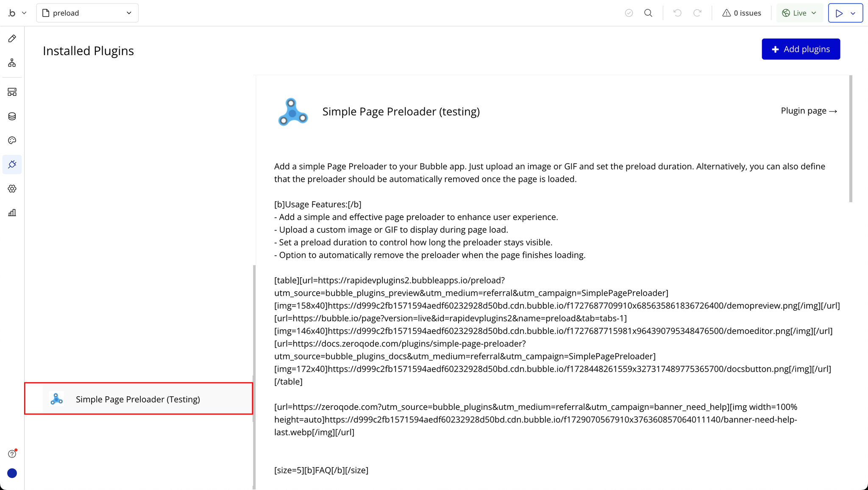This screenshot has height=490, width=868.
Task: Open the Bubble logo menu chevron
Action: pos(24,13)
